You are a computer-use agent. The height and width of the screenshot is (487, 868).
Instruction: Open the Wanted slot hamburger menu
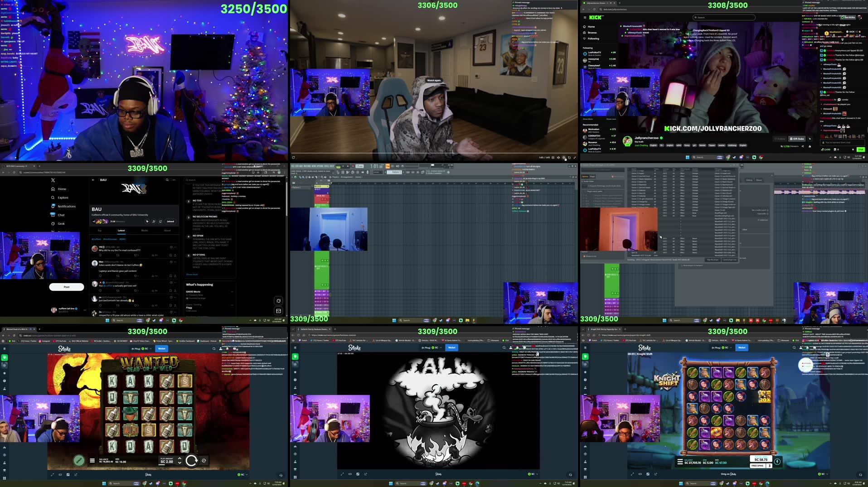(x=92, y=461)
